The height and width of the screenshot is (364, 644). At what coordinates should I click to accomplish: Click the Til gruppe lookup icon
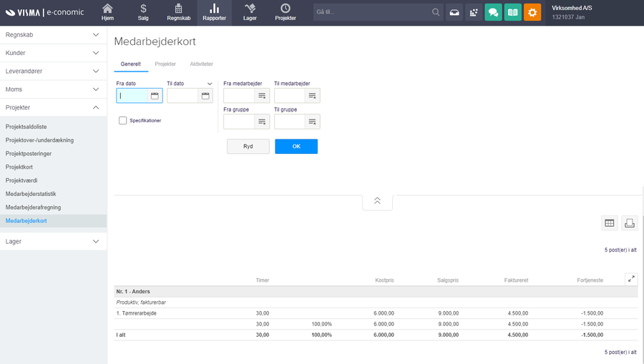312,122
